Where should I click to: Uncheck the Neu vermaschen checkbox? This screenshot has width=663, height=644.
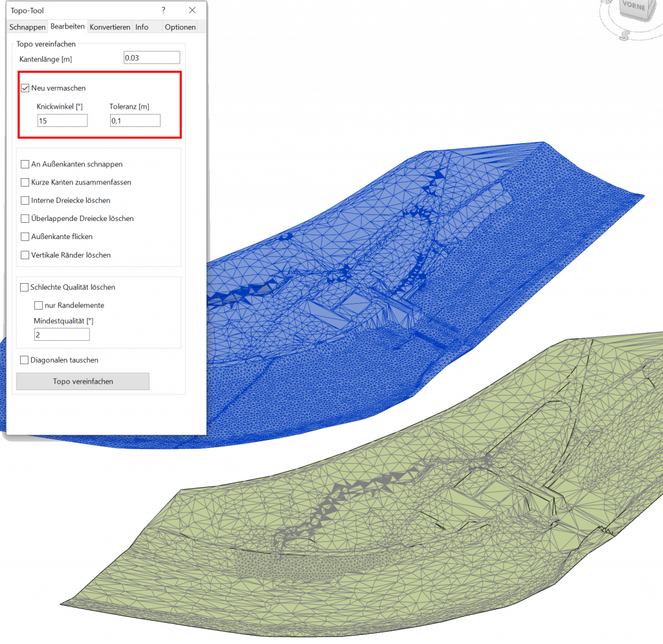click(x=25, y=88)
